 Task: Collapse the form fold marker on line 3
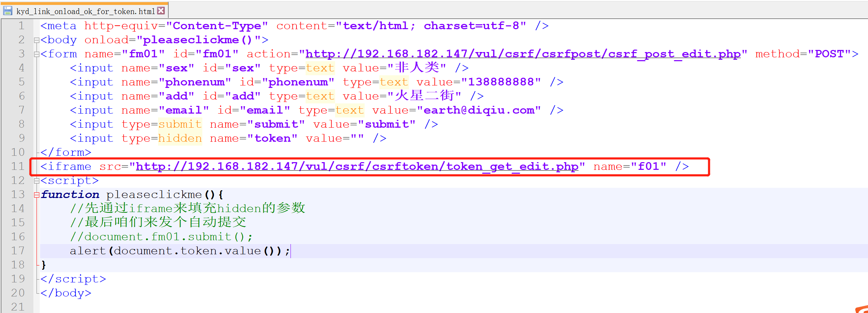click(x=36, y=55)
